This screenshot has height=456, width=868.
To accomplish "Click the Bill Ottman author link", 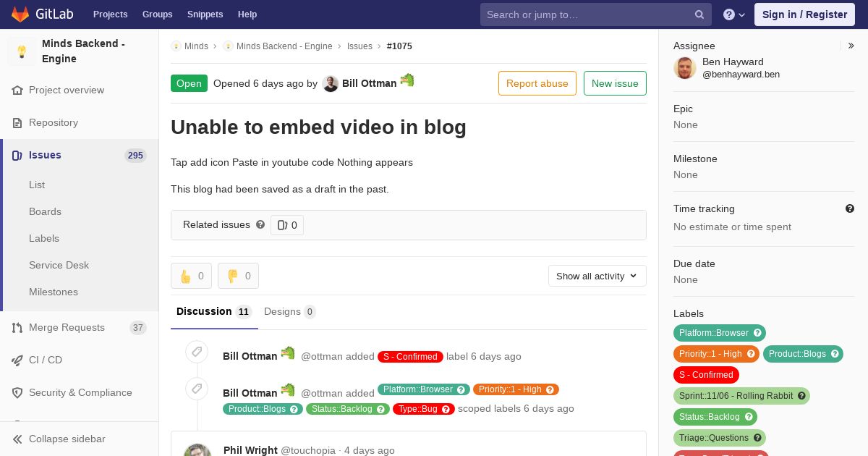I will click(x=369, y=83).
